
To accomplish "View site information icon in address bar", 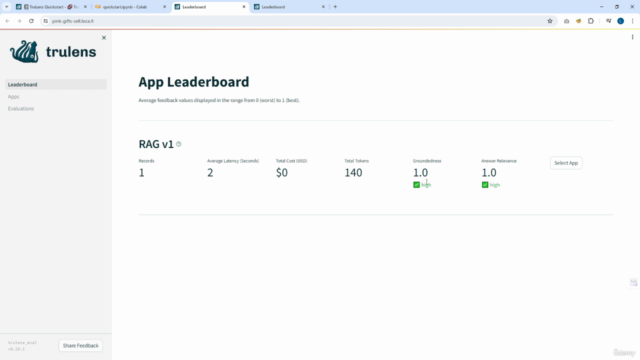I will point(45,21).
